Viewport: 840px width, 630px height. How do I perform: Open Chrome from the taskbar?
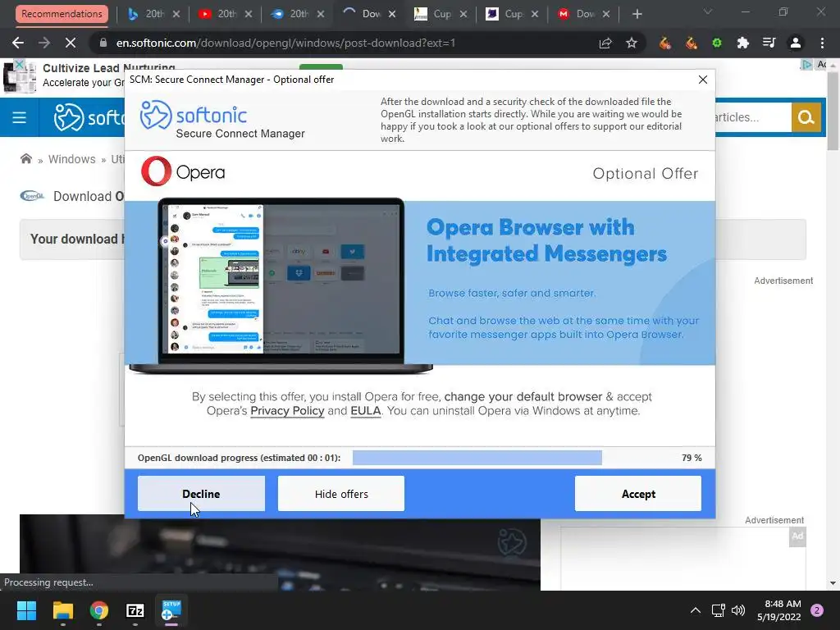pyautogui.click(x=99, y=610)
